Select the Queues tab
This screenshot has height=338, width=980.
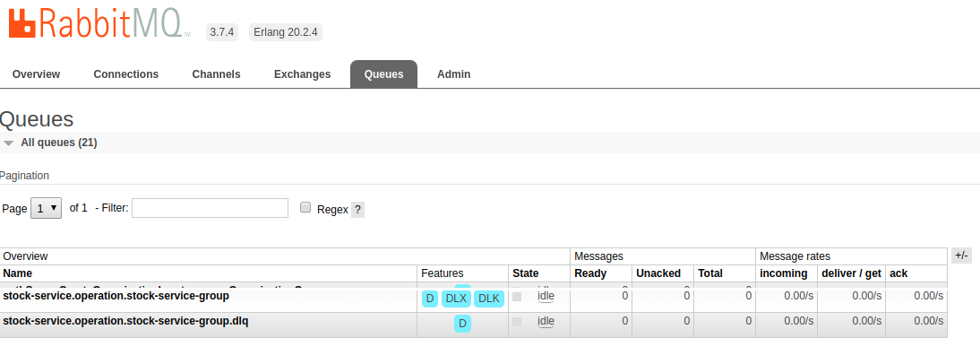click(383, 74)
